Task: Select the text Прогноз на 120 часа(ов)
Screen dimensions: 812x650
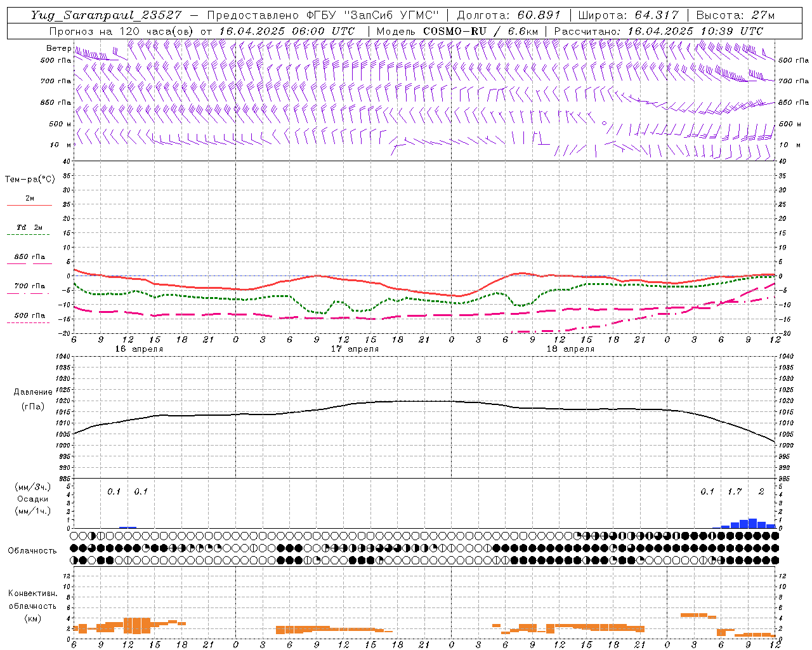Action: point(122,31)
